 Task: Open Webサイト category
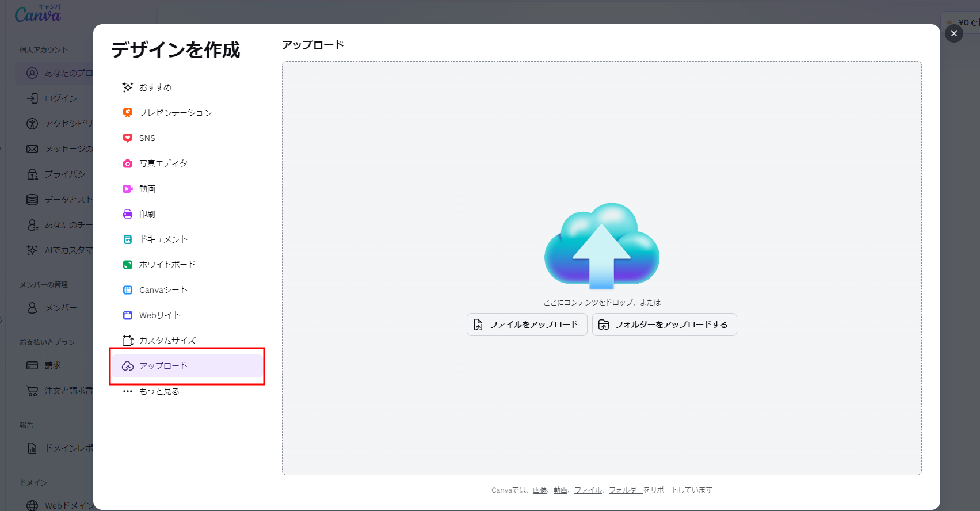188,315
